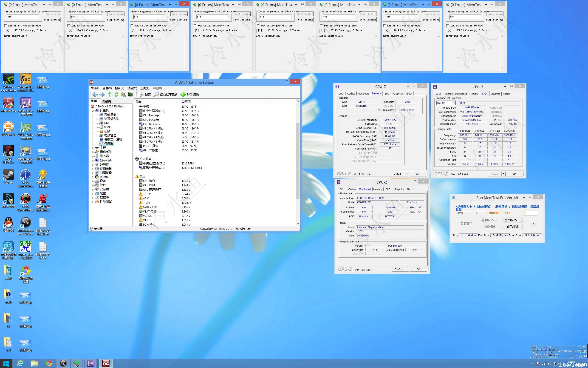Expand the DirectX tree node
The width and height of the screenshot is (588, 368).
click(93, 177)
